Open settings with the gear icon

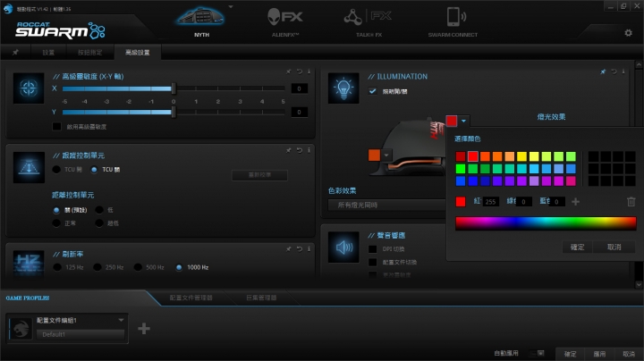tap(629, 33)
